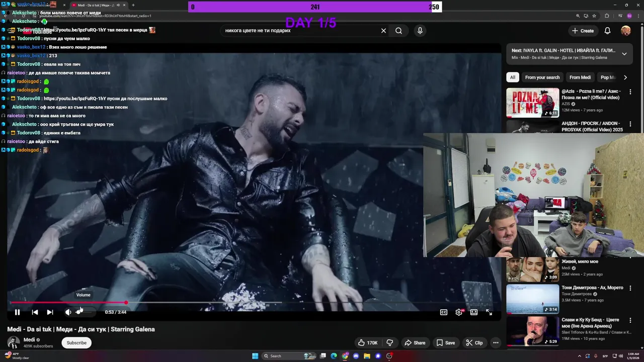Switch to theater mode view
Screen dimensions: 644x362
[474, 312]
